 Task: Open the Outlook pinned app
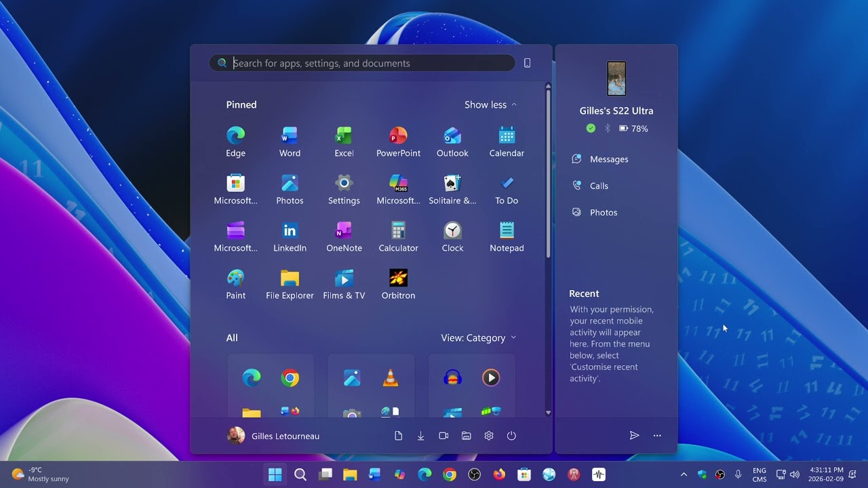452,142
